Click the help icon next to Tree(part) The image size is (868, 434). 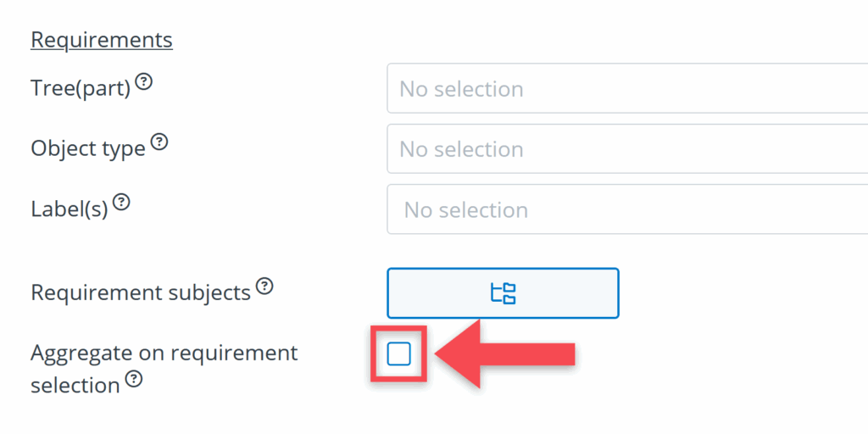(144, 82)
